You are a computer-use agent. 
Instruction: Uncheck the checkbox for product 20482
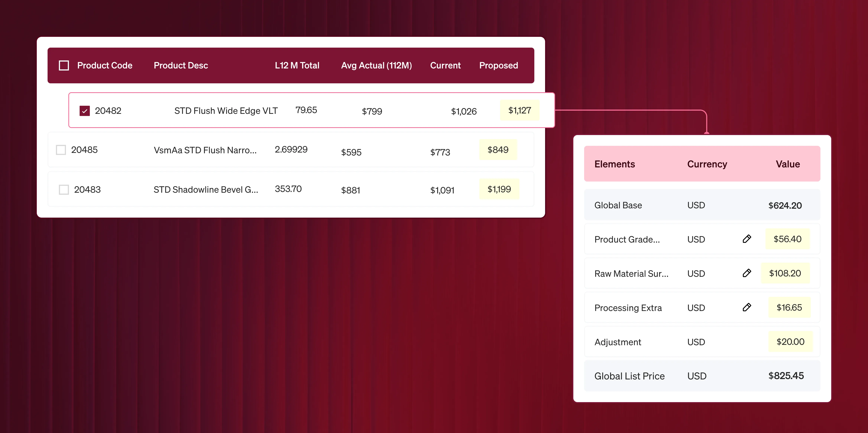coord(85,111)
